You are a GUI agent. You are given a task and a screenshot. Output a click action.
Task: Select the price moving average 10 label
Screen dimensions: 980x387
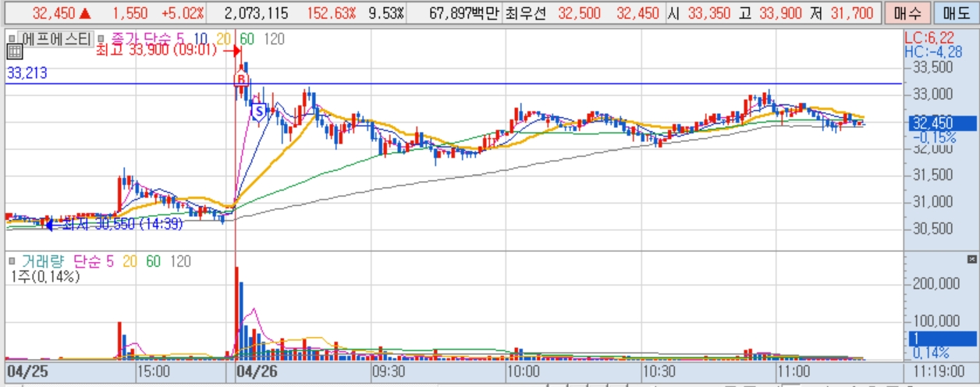pos(201,38)
